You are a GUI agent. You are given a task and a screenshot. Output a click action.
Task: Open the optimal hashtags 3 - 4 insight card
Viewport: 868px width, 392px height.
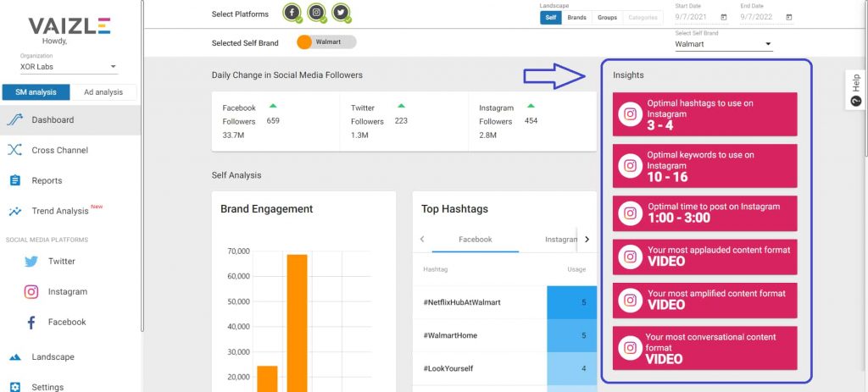(x=704, y=114)
